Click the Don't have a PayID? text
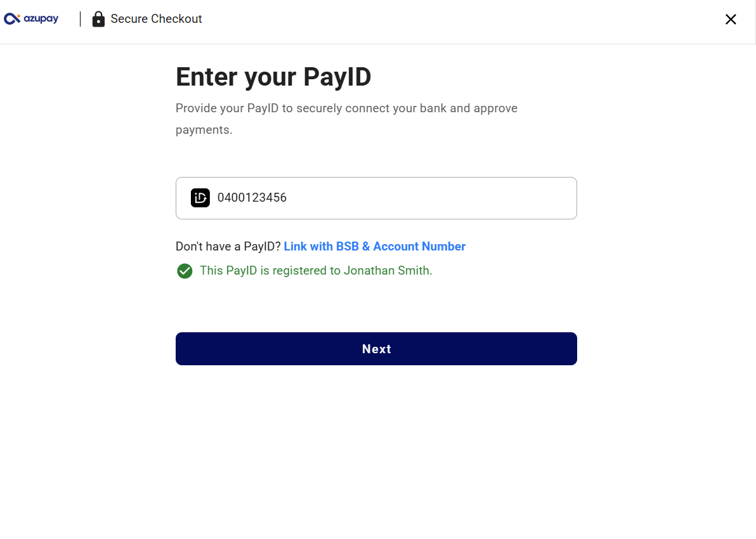Viewport: 756px width, 539px height. pyautogui.click(x=228, y=247)
